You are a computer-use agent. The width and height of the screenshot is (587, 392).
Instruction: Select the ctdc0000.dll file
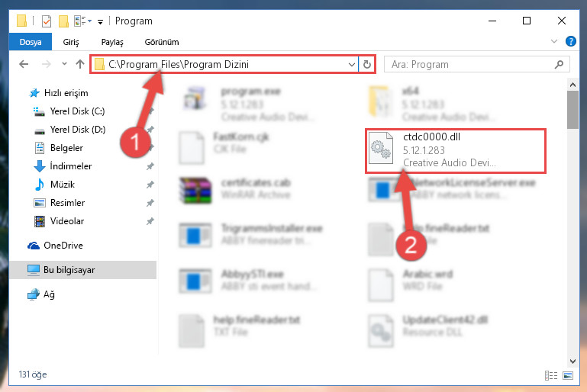click(456, 151)
